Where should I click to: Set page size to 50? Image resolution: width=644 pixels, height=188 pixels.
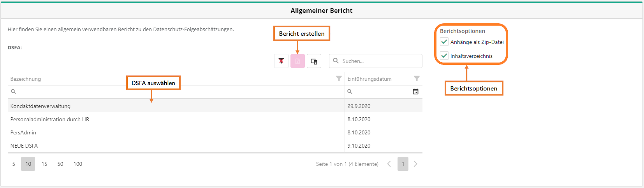click(x=60, y=164)
